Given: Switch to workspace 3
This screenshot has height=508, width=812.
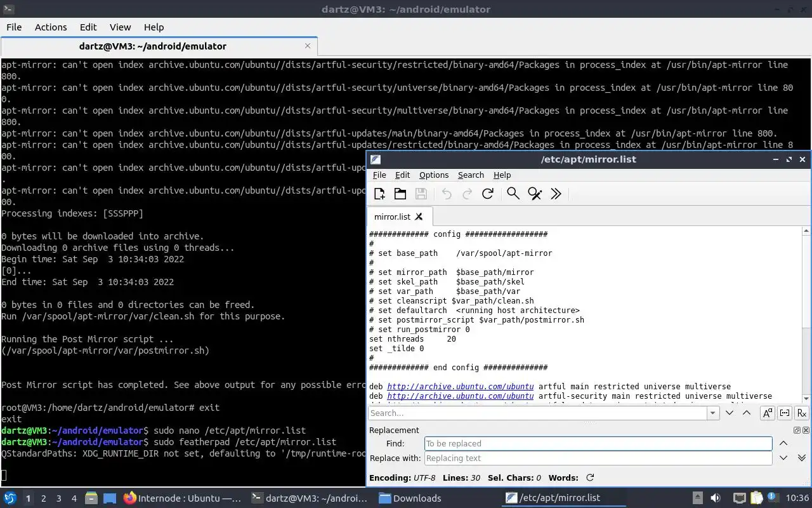Looking at the screenshot, I should 59,498.
